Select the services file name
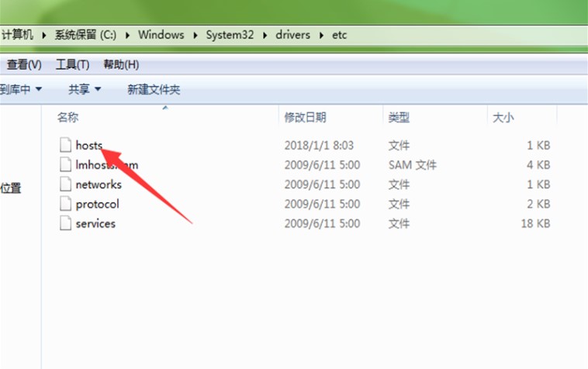Viewport: 588px width, 369px height. click(x=95, y=223)
